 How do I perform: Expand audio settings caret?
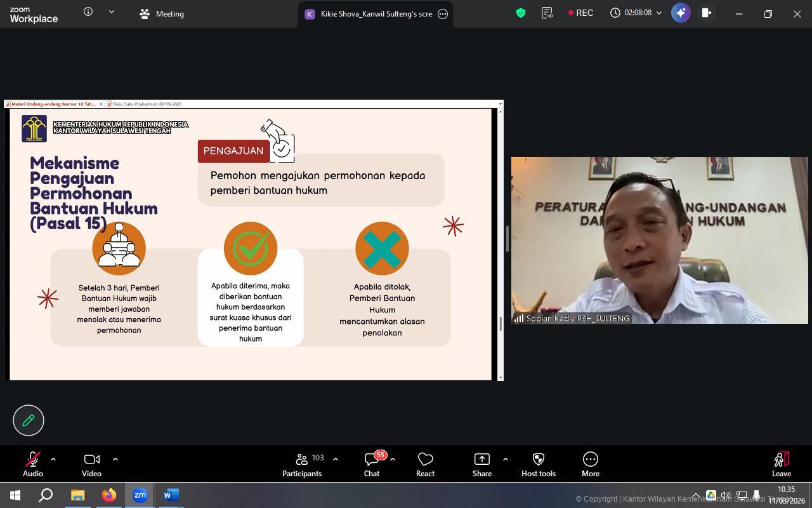click(x=53, y=458)
